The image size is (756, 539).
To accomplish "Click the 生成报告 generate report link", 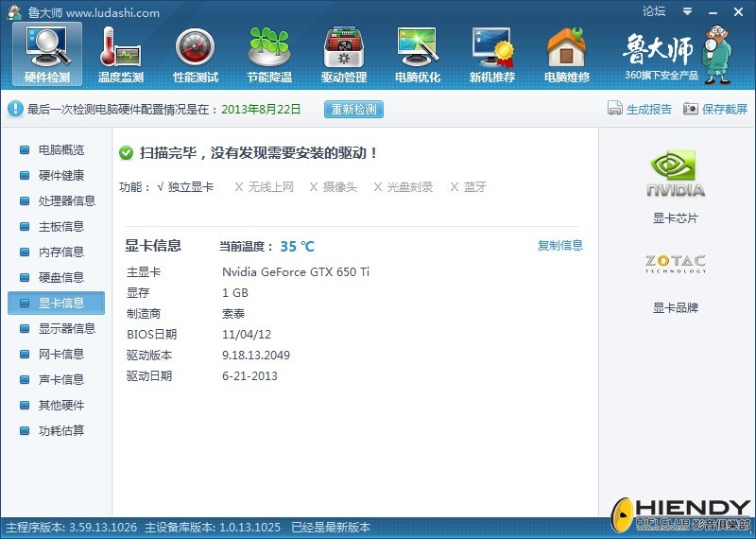I will click(x=649, y=109).
